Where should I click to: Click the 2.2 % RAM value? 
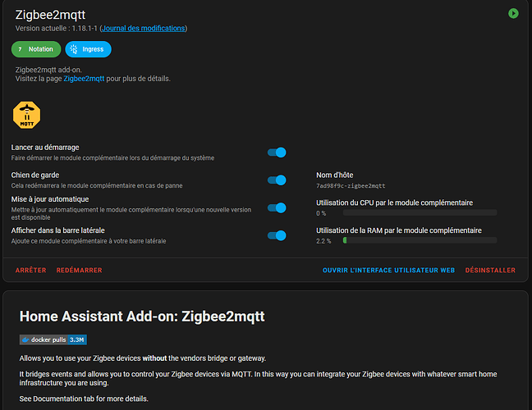click(x=323, y=241)
